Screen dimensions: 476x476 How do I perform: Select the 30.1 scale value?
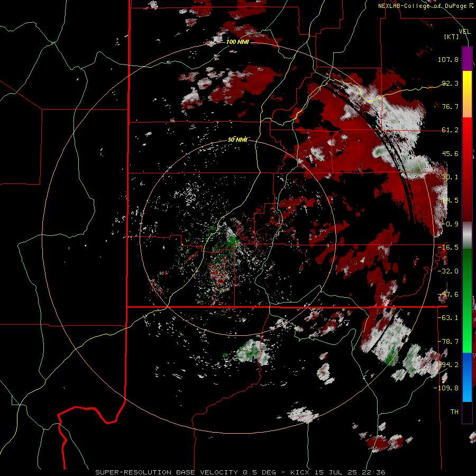450,177
